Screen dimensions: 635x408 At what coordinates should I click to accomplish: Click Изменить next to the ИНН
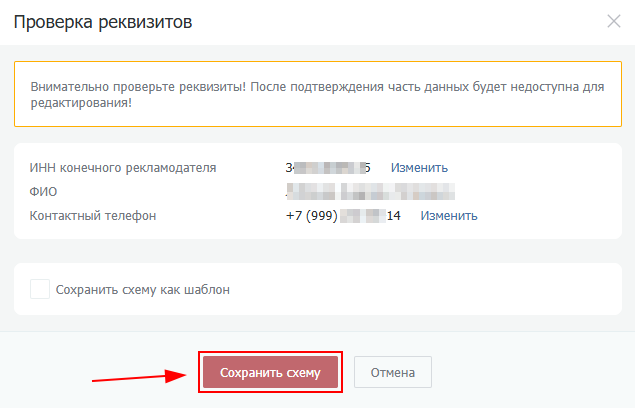(x=419, y=167)
